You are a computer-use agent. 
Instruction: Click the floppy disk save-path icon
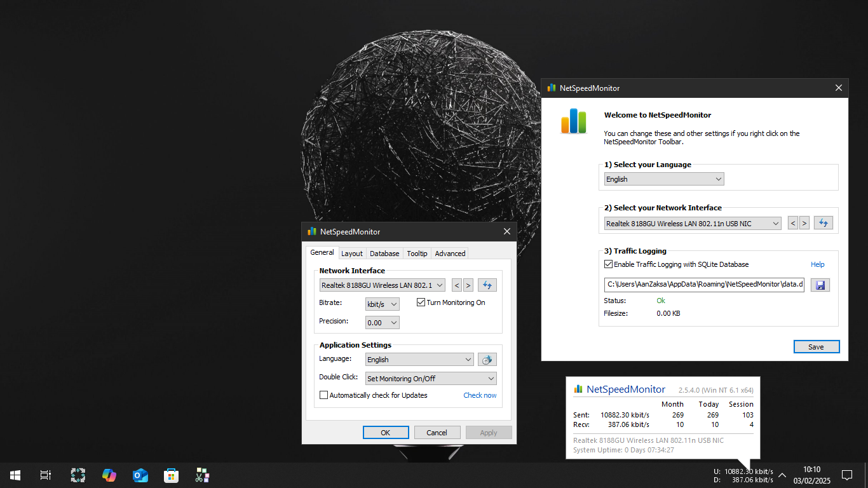pyautogui.click(x=820, y=285)
